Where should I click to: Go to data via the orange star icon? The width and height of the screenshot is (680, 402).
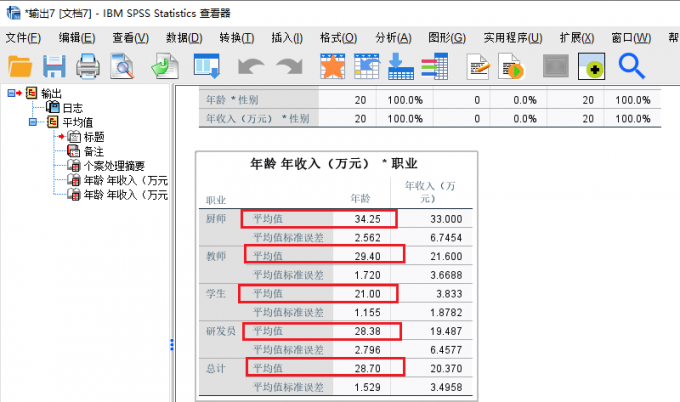pyautogui.click(x=332, y=66)
